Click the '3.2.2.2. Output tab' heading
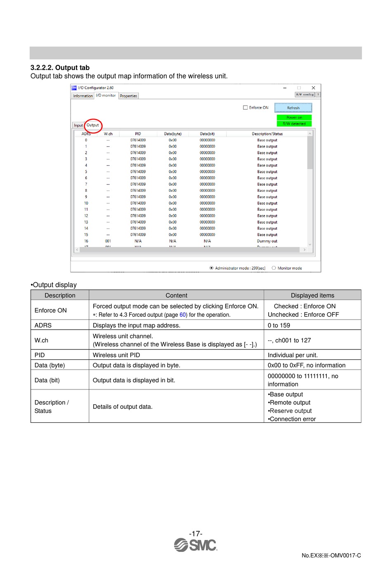Screen dimensions: 392x561 click(60, 68)
